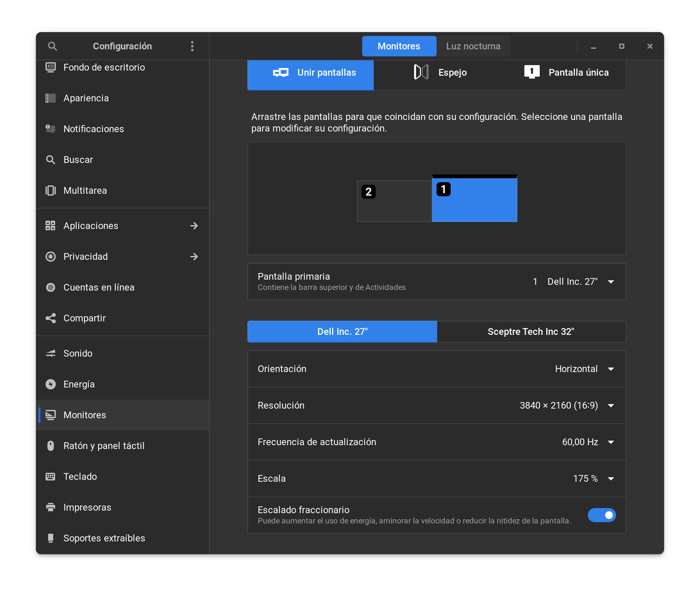Open Energía via the lightning icon

(x=51, y=384)
